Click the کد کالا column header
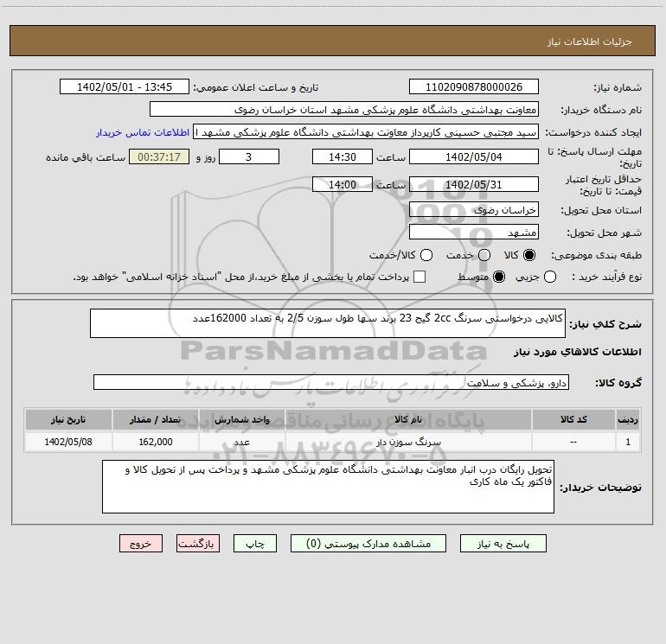Viewport: 666px width, 644px height. click(x=573, y=419)
